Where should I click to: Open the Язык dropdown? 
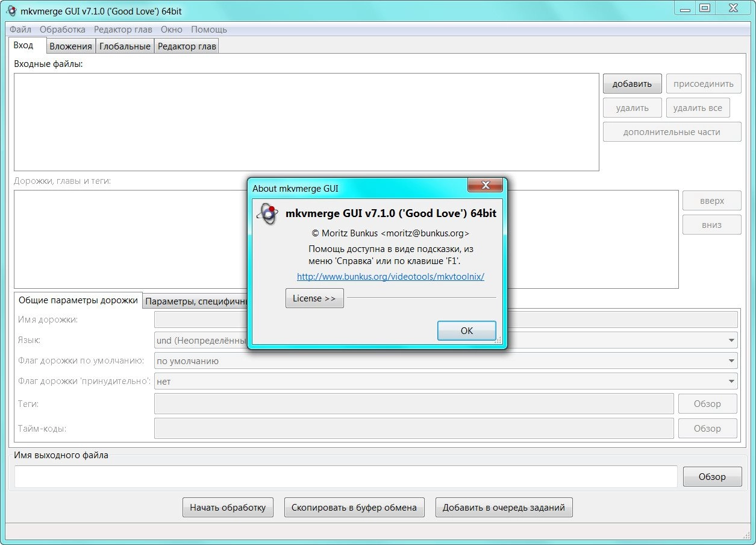tap(446, 341)
